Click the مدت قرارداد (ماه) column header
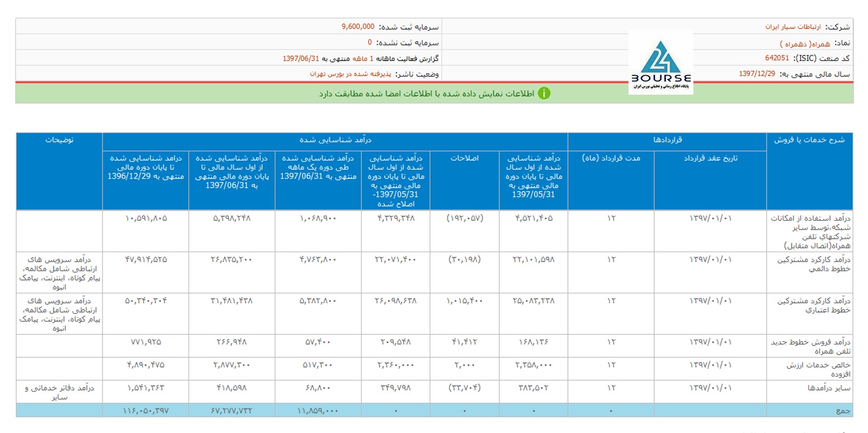The height and width of the screenshot is (433, 868). 611,158
